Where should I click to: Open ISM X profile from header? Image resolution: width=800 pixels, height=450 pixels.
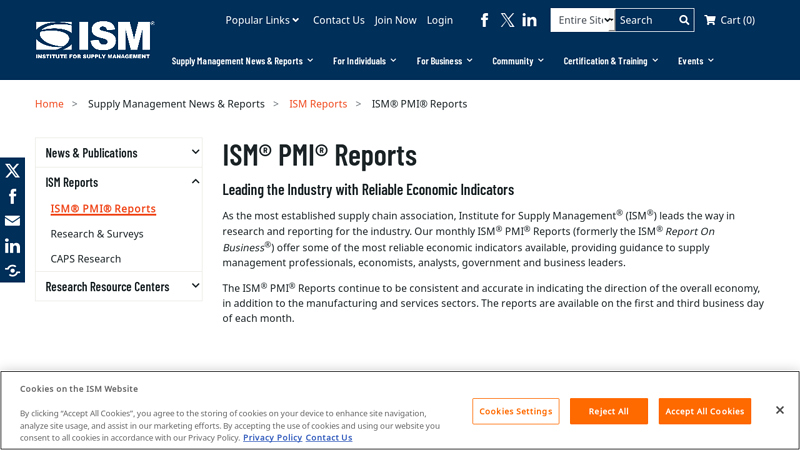pyautogui.click(x=507, y=20)
